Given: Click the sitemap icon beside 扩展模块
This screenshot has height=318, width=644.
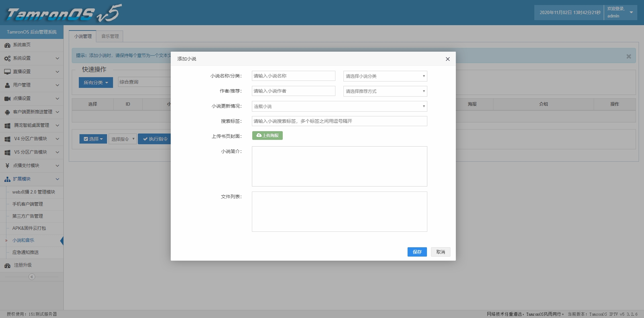Looking at the screenshot, I should click(x=7, y=179).
